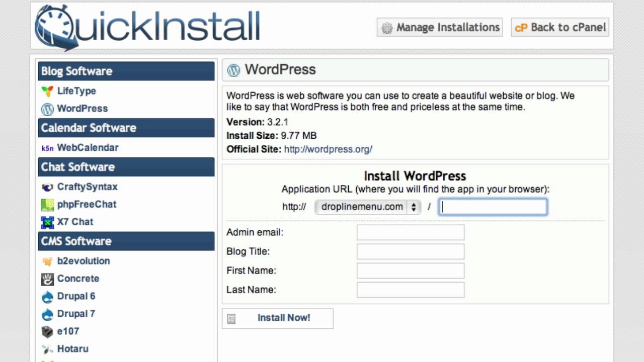Click the Hotaru icon
644x362 pixels.
tap(47, 349)
